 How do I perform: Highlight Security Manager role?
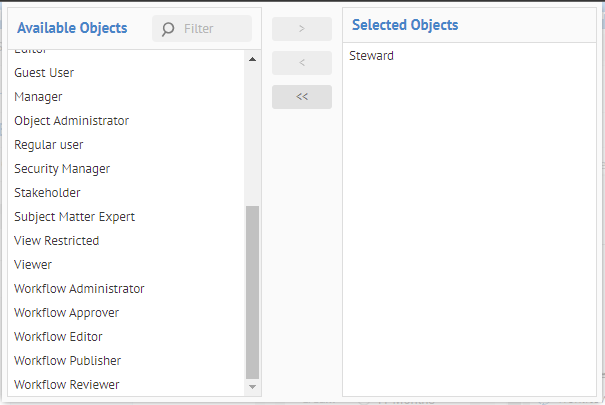click(62, 169)
